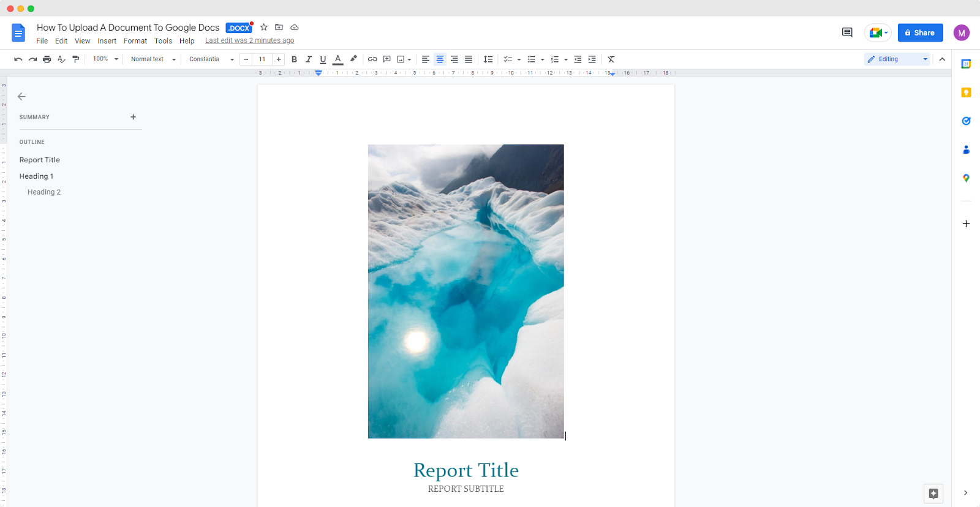This screenshot has width=980, height=507.
Task: Insert a bulleted list
Action: pyautogui.click(x=532, y=59)
